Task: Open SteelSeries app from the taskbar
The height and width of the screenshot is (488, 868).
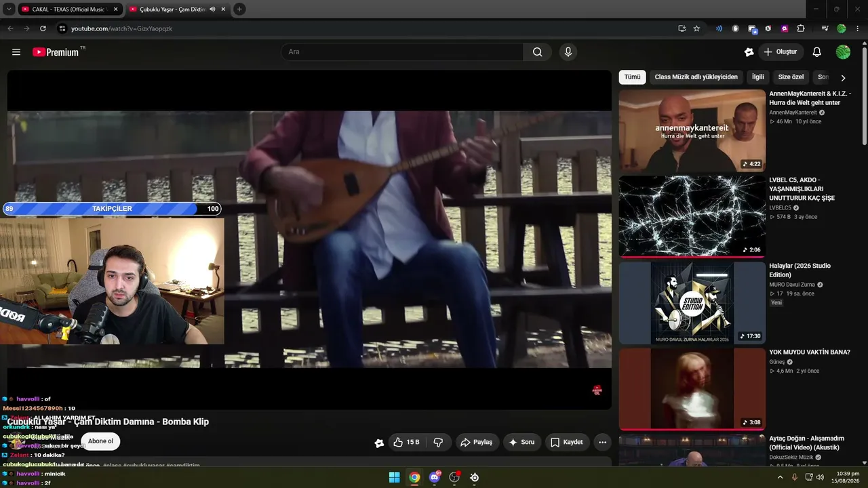Action: [475, 477]
